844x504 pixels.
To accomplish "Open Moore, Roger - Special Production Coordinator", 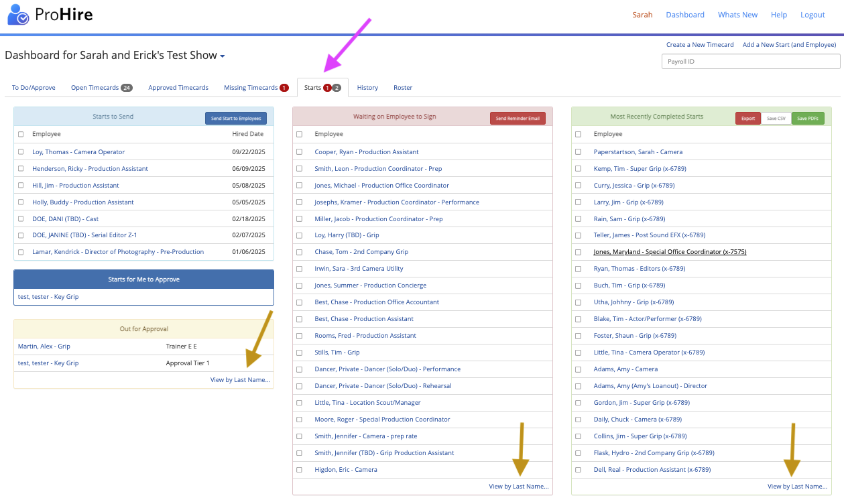I will (x=382, y=420).
